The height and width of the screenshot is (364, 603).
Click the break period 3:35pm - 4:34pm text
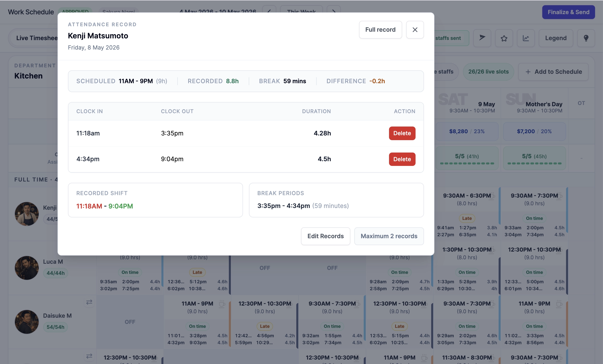tap(284, 206)
